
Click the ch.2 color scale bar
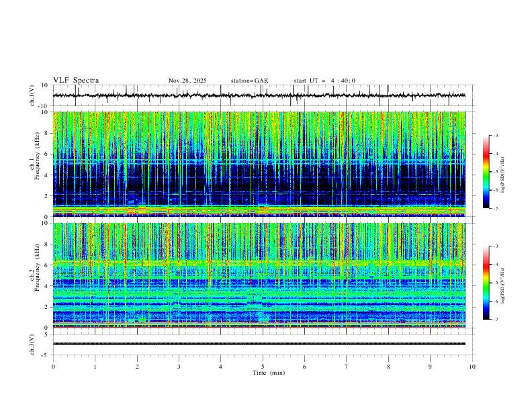486,283
